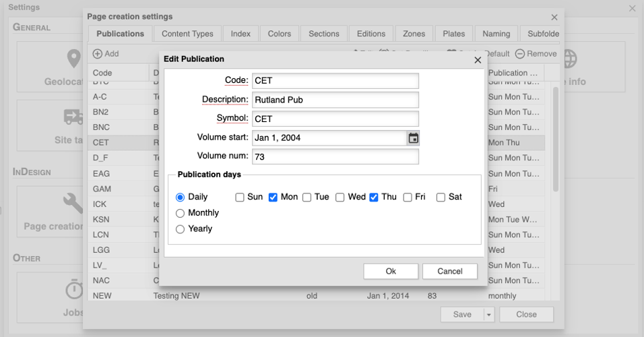
Task: Select the EAG publication row
Action: tap(316, 174)
